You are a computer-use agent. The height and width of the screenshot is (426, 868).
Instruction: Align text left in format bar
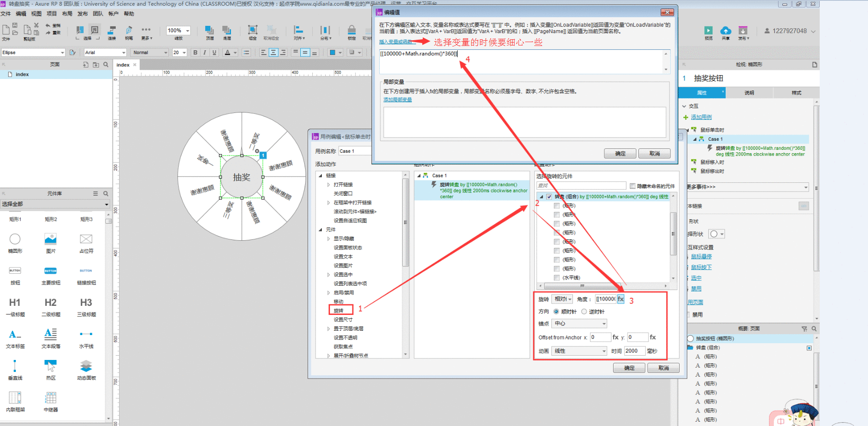pos(264,53)
